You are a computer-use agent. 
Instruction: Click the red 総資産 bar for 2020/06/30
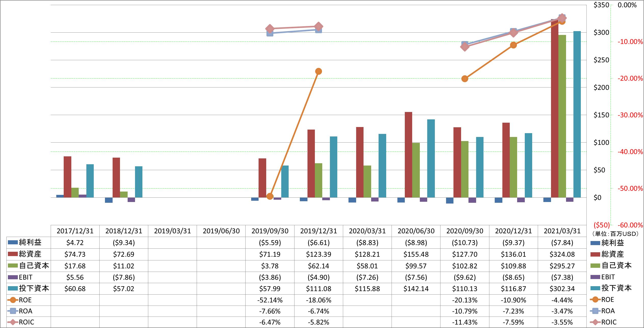click(x=408, y=155)
